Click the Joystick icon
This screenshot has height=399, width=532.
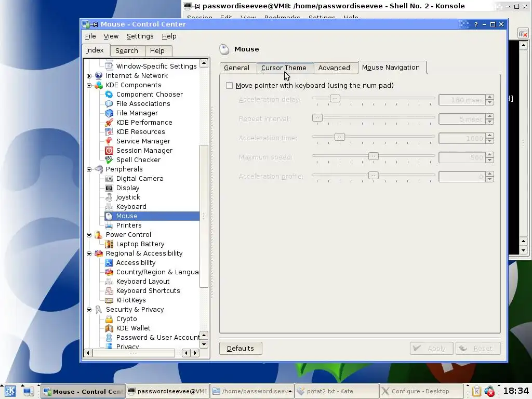coord(109,197)
